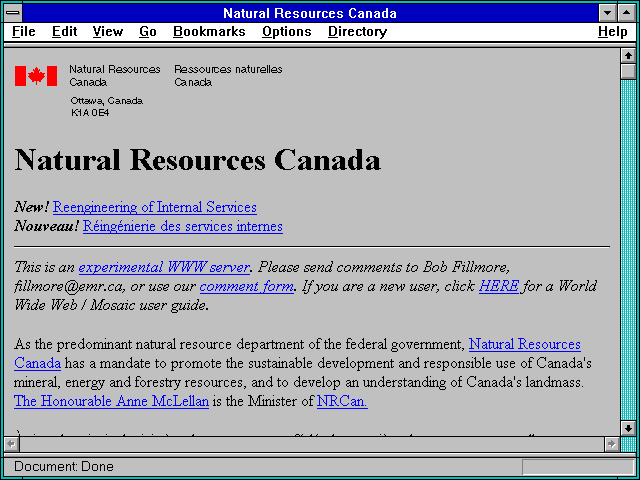Follow the Reengineering of Internal Services link
Image resolution: width=640 pixels, height=480 pixels.
(x=155, y=207)
